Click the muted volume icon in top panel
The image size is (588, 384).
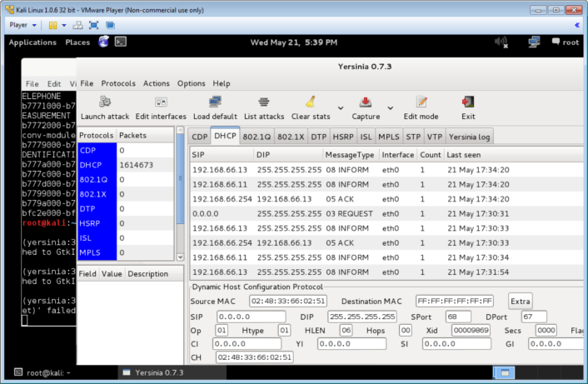tap(501, 42)
